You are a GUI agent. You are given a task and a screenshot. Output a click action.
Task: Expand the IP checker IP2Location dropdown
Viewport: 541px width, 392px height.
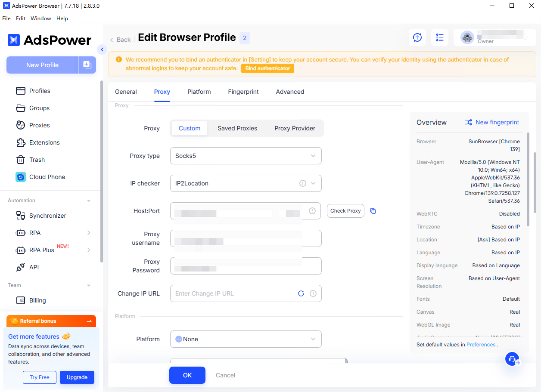[246, 183]
